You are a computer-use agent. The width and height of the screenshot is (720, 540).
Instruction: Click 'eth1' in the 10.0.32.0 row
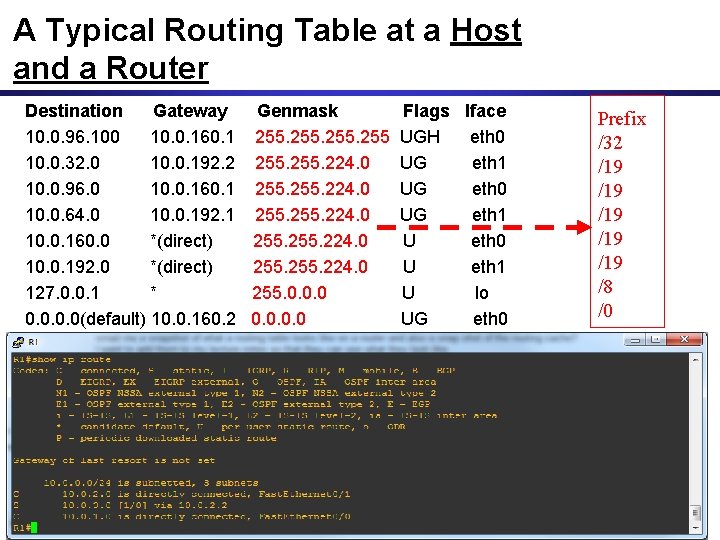(489, 163)
